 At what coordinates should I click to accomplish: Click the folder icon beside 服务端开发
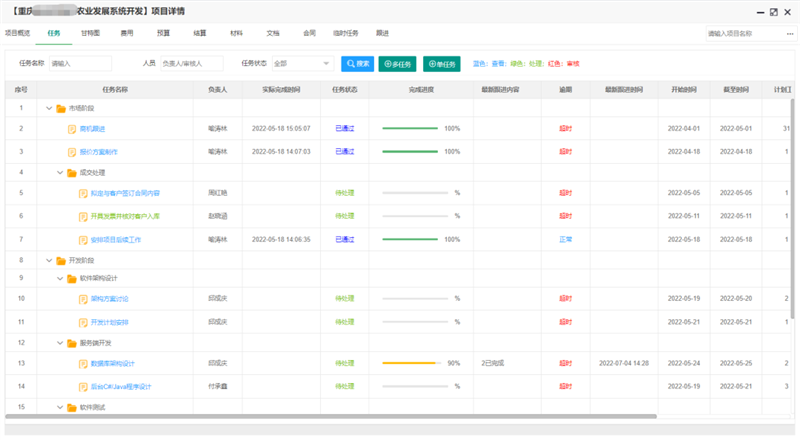[72, 342]
